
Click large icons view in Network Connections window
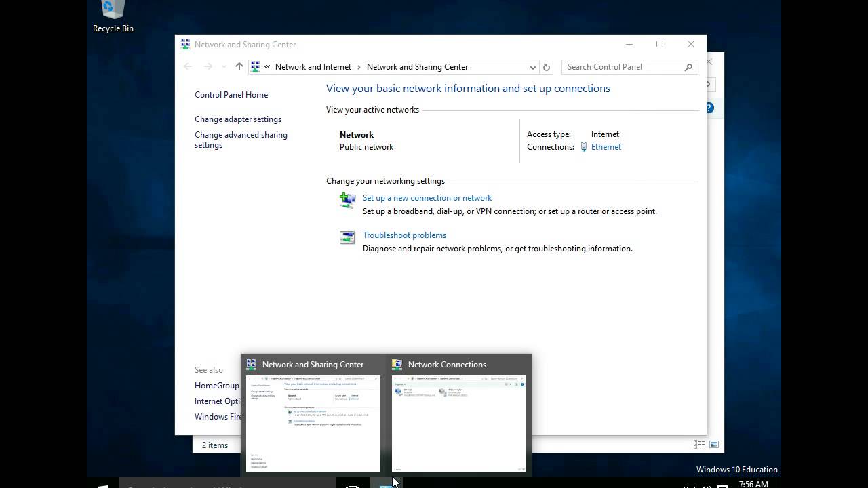click(714, 445)
